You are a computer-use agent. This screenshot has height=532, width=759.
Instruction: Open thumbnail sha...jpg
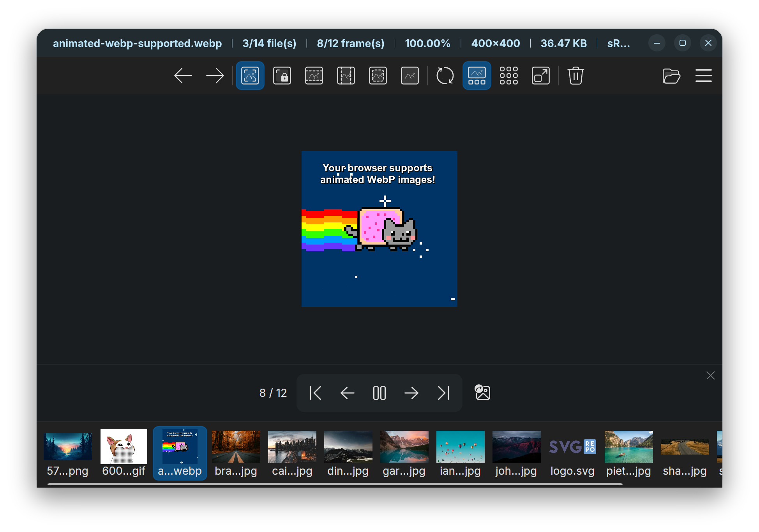(685, 453)
